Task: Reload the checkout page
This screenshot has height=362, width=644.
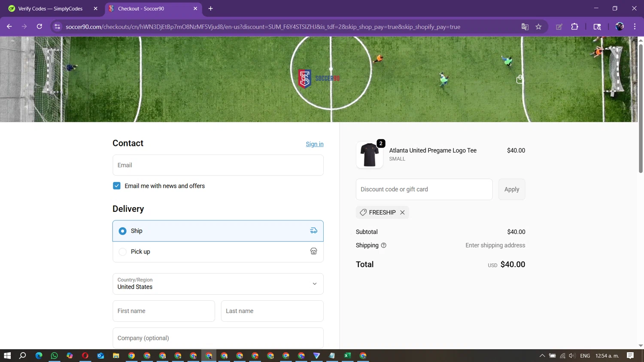Action: (39, 27)
